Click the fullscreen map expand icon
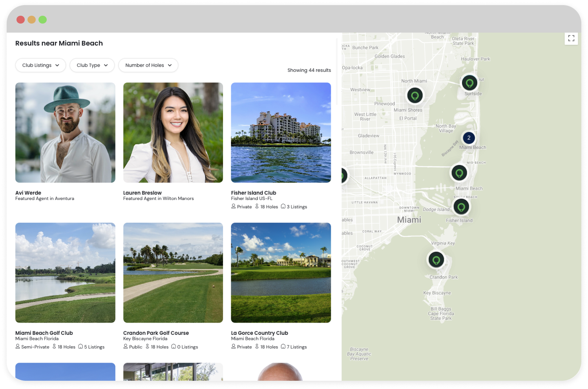The image size is (588, 389). pos(571,38)
